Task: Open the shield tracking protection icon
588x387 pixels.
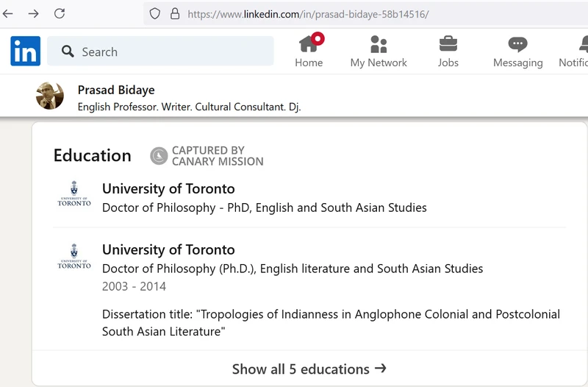Action: [155, 14]
